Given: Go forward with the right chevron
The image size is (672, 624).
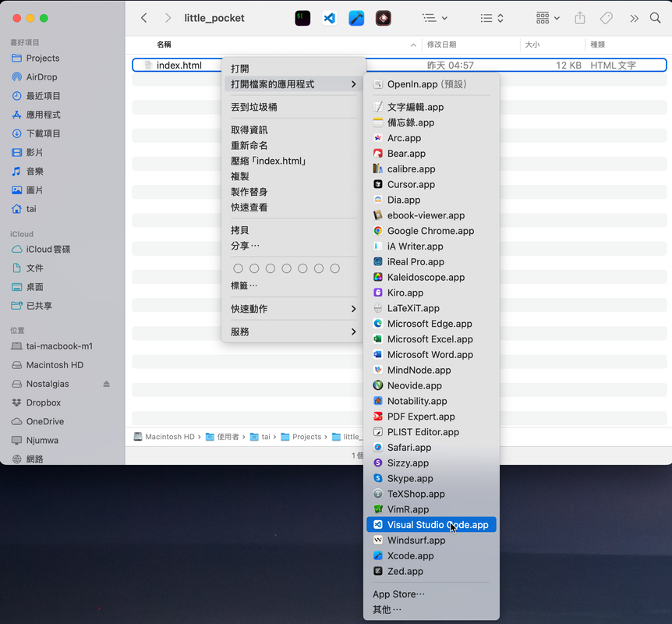Looking at the screenshot, I should [x=168, y=18].
